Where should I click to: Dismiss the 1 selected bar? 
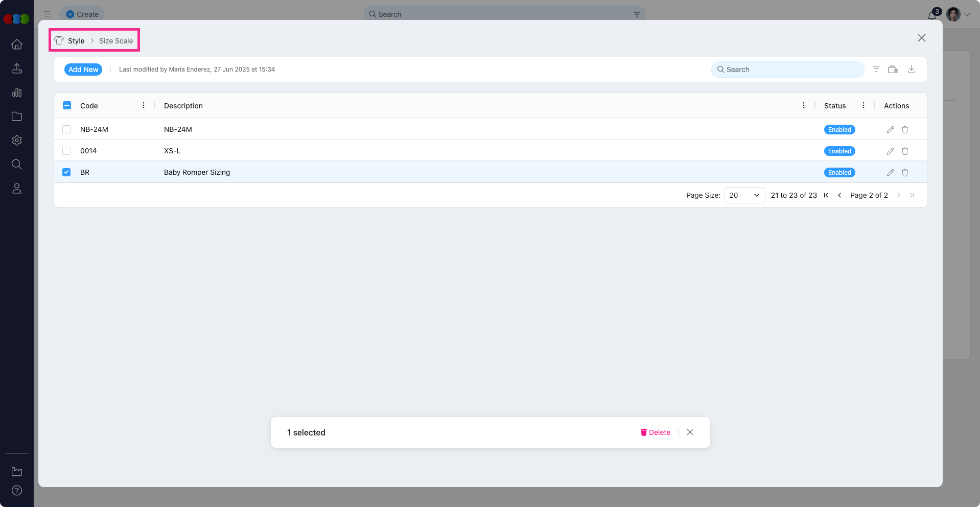(690, 432)
